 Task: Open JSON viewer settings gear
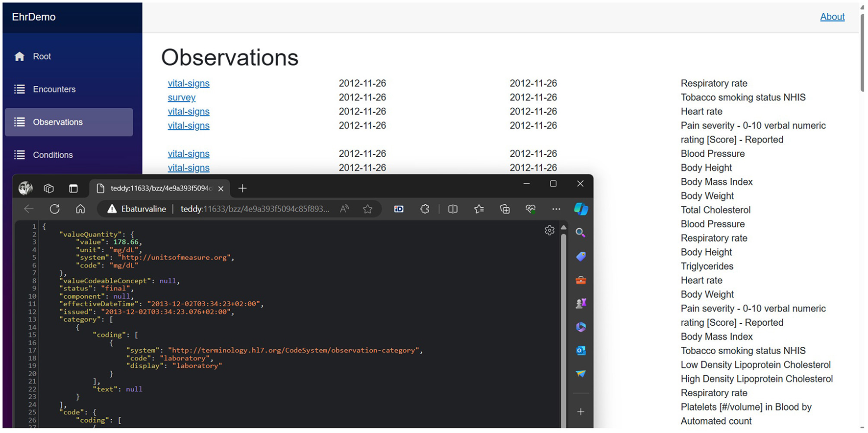(550, 230)
